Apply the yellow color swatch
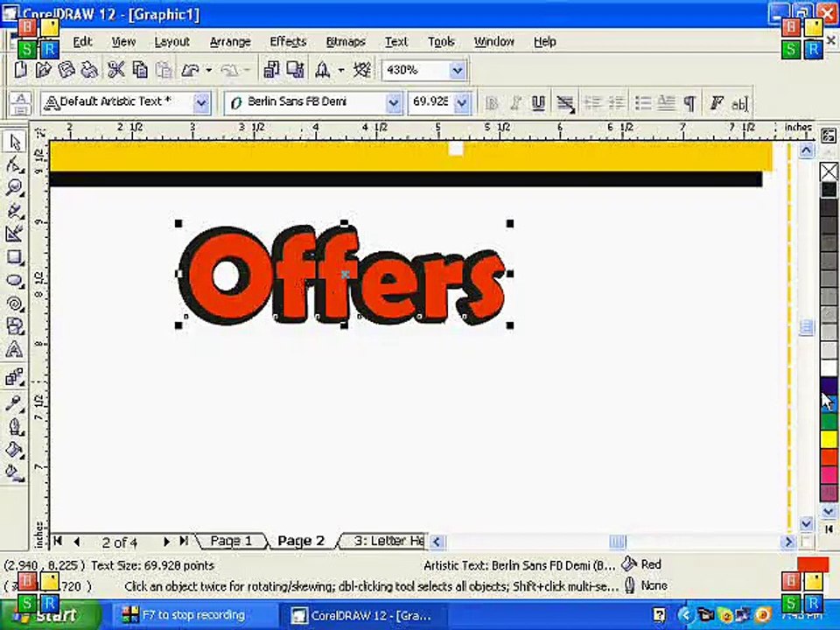Viewport: 840px width, 630px height. point(829,440)
